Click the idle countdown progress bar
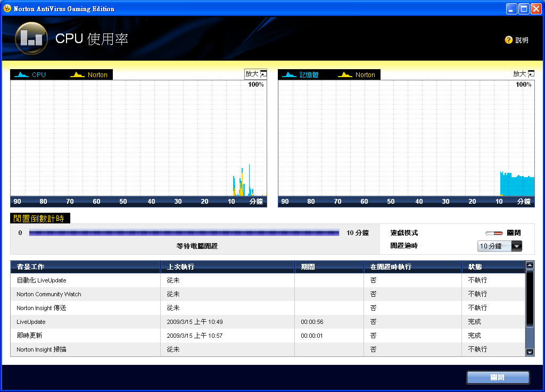Image resolution: width=545 pixels, height=392 pixels. click(184, 232)
